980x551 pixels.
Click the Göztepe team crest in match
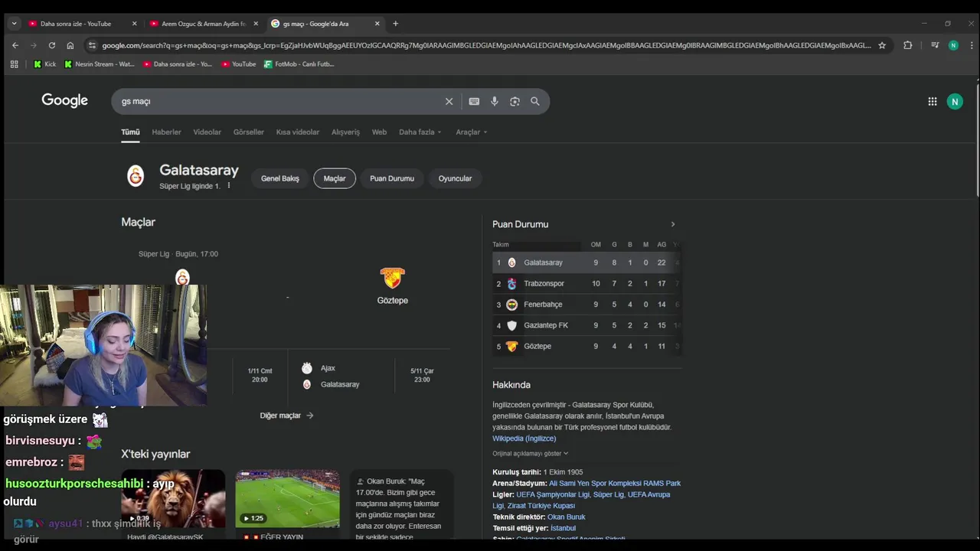[x=392, y=278]
